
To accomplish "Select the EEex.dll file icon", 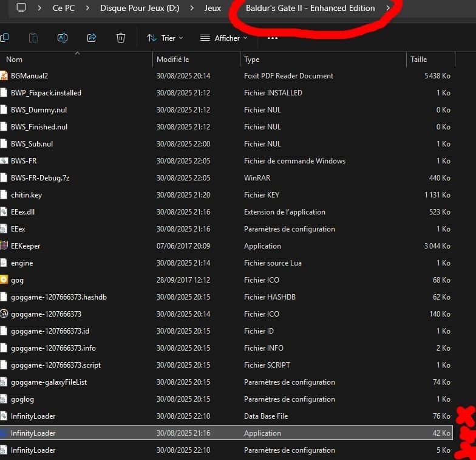I will [x=4, y=211].
